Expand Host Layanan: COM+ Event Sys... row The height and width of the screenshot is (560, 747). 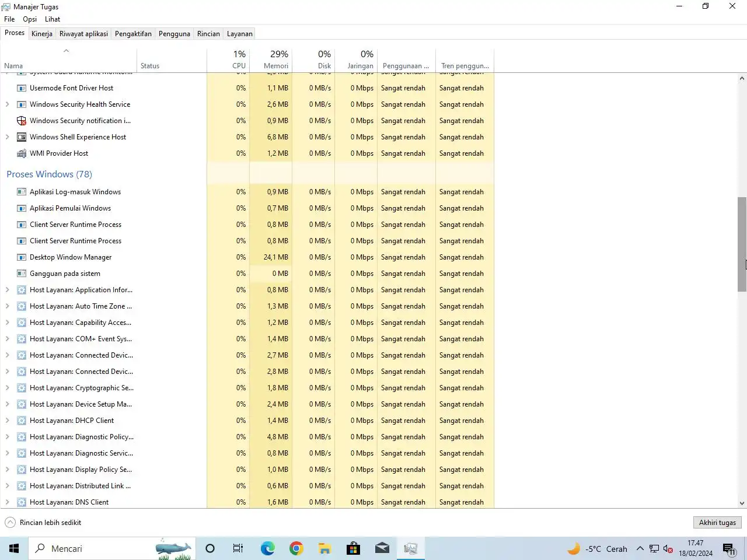pyautogui.click(x=7, y=339)
